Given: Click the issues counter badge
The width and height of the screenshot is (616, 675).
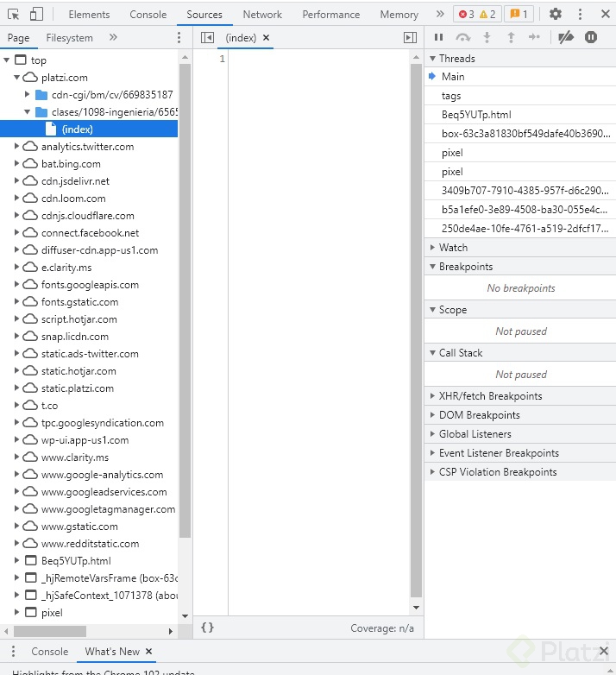Looking at the screenshot, I should click(519, 14).
